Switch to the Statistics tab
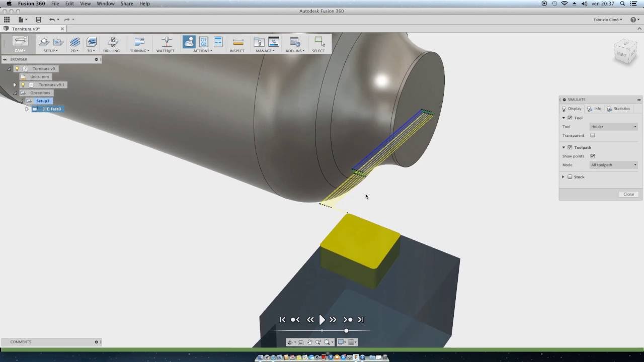 click(x=618, y=109)
